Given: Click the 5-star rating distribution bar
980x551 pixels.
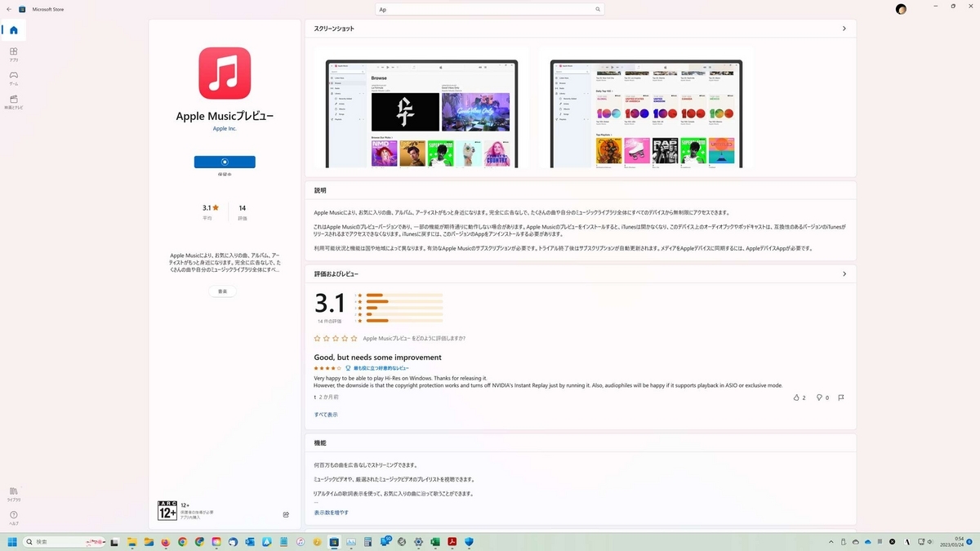Looking at the screenshot, I should click(x=404, y=295).
